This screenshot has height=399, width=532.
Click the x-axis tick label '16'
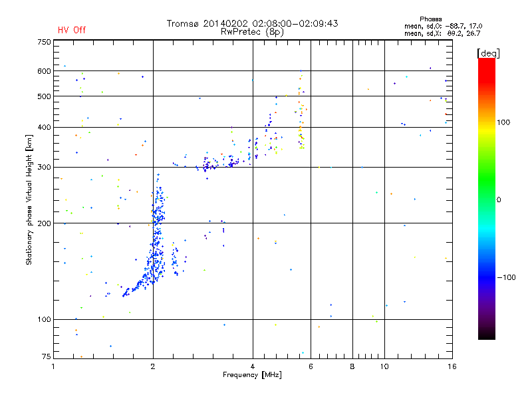pos(452,366)
